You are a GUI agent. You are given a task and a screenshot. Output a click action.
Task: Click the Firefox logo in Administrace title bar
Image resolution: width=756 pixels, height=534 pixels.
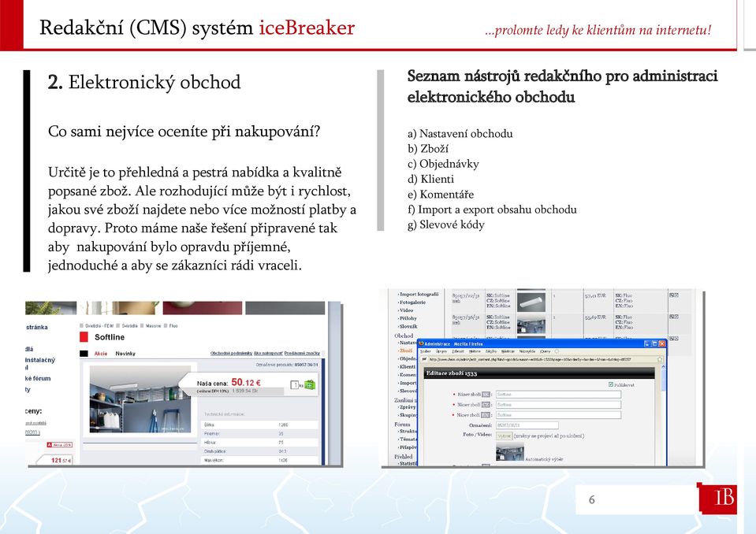(x=421, y=344)
